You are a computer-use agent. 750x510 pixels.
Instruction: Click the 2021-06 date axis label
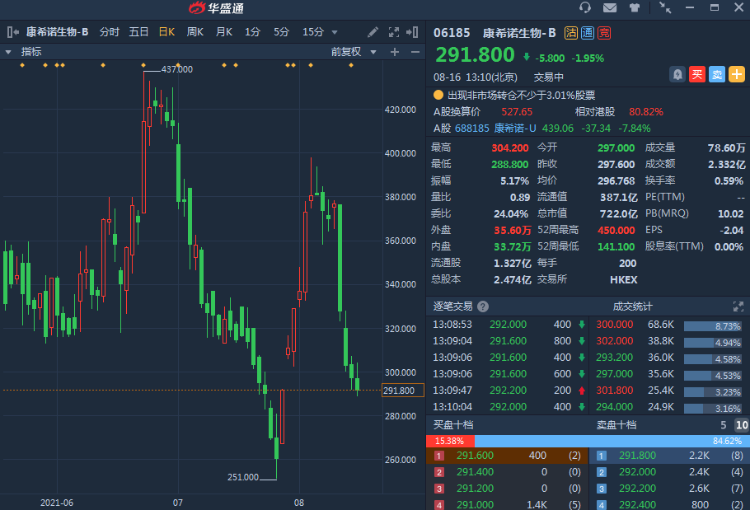tap(56, 502)
